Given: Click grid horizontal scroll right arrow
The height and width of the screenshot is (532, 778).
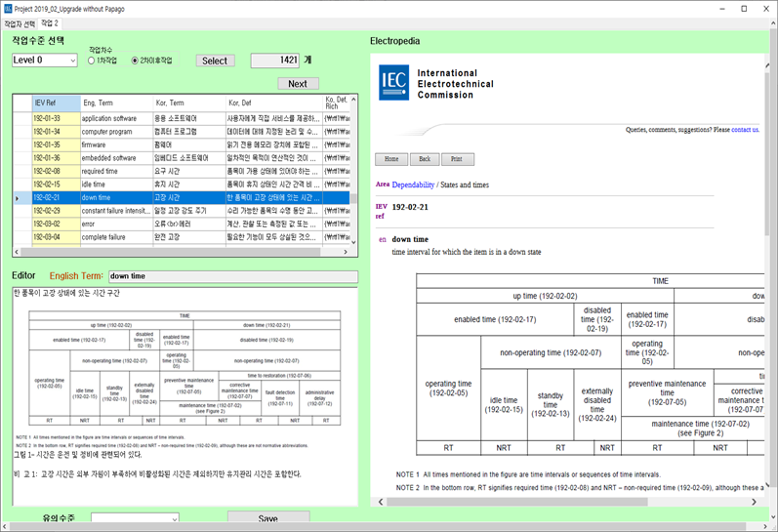Looking at the screenshot, I should click(346, 252).
